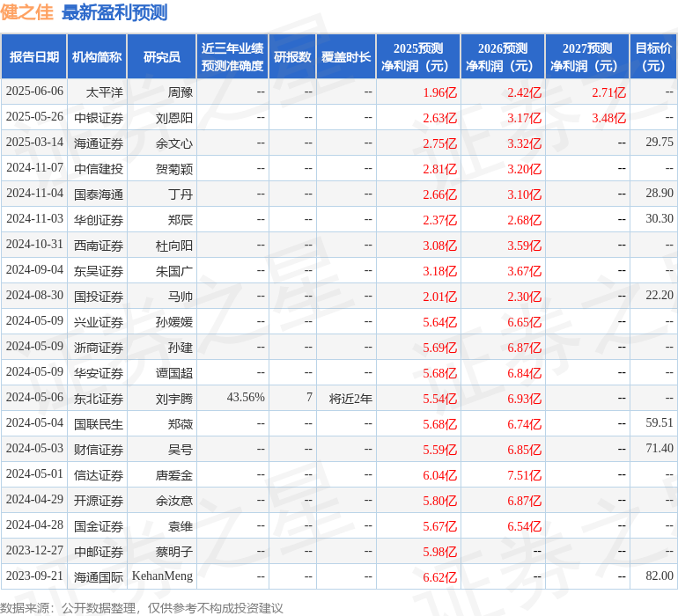The image size is (678, 616).
Task: Click institution 国泰海通
Action: 99,194
